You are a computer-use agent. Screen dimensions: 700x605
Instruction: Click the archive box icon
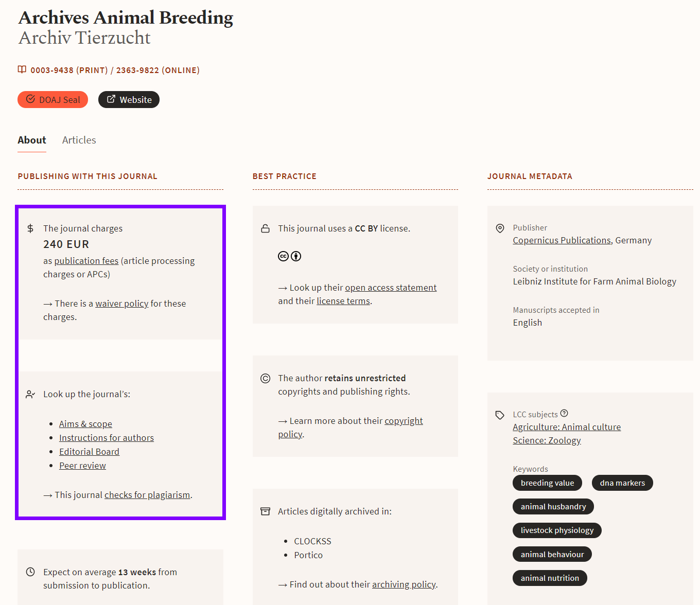[x=265, y=511]
